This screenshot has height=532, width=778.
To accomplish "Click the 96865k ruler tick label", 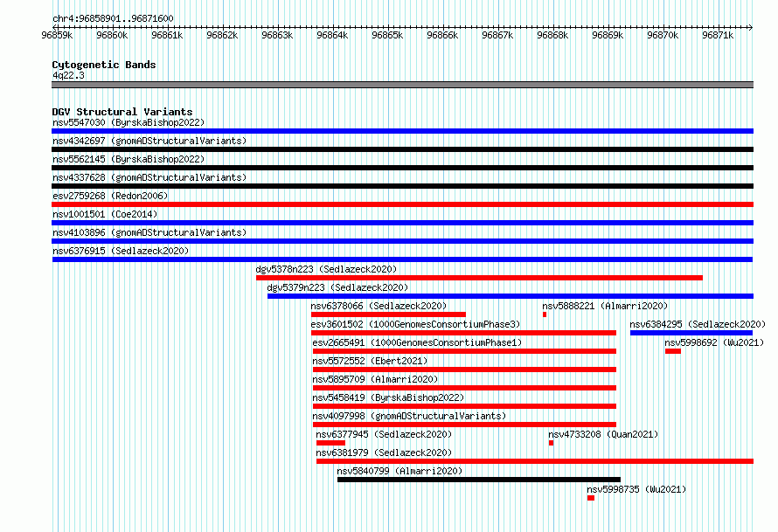I will tap(387, 35).
